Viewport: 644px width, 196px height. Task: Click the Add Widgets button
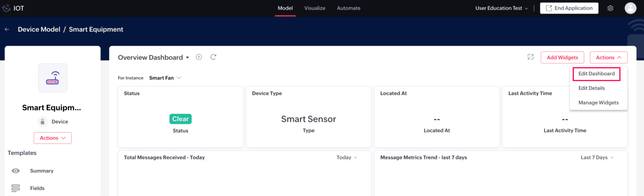[x=562, y=58]
